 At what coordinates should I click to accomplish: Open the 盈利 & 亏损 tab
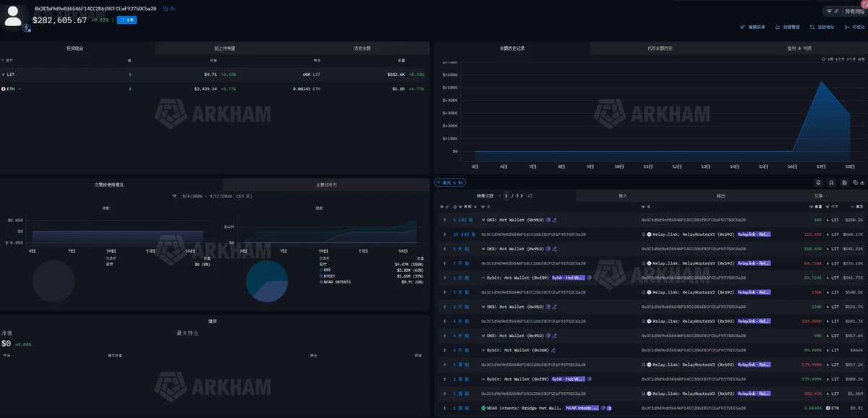799,48
